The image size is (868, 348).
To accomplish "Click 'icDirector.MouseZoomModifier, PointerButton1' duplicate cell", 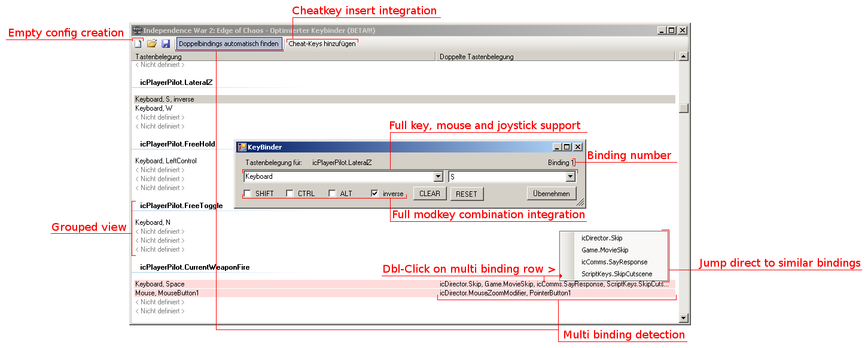I will click(x=505, y=293).
